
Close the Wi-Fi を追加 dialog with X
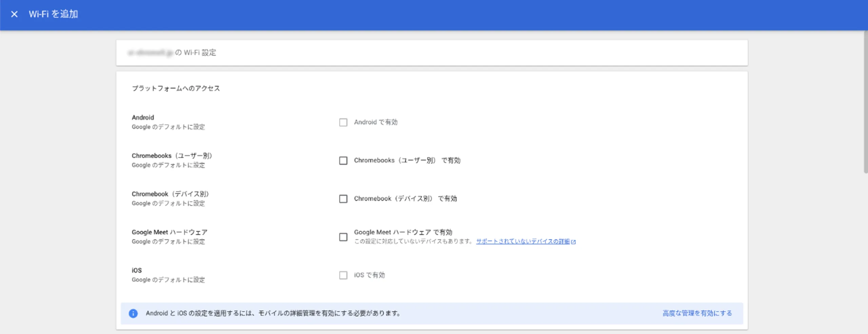[x=14, y=14]
